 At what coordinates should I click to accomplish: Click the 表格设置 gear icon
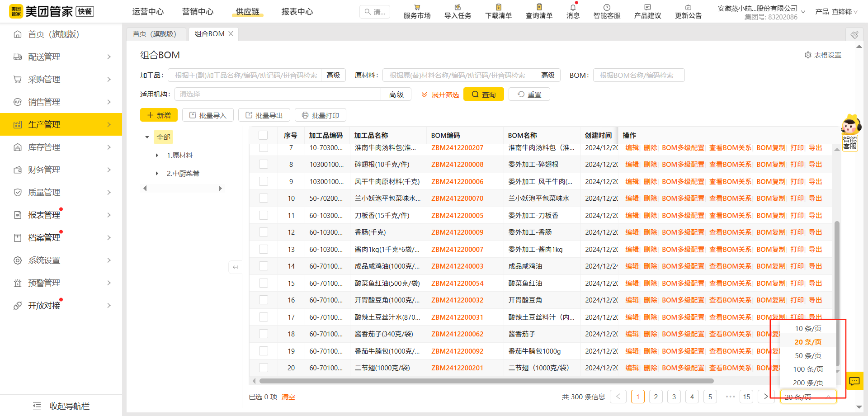(x=808, y=55)
